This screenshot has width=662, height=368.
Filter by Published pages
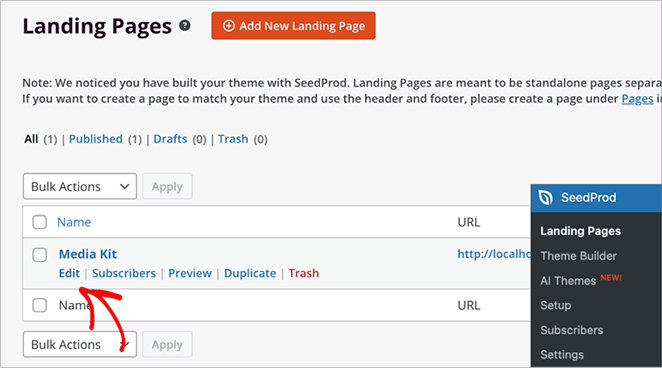96,139
